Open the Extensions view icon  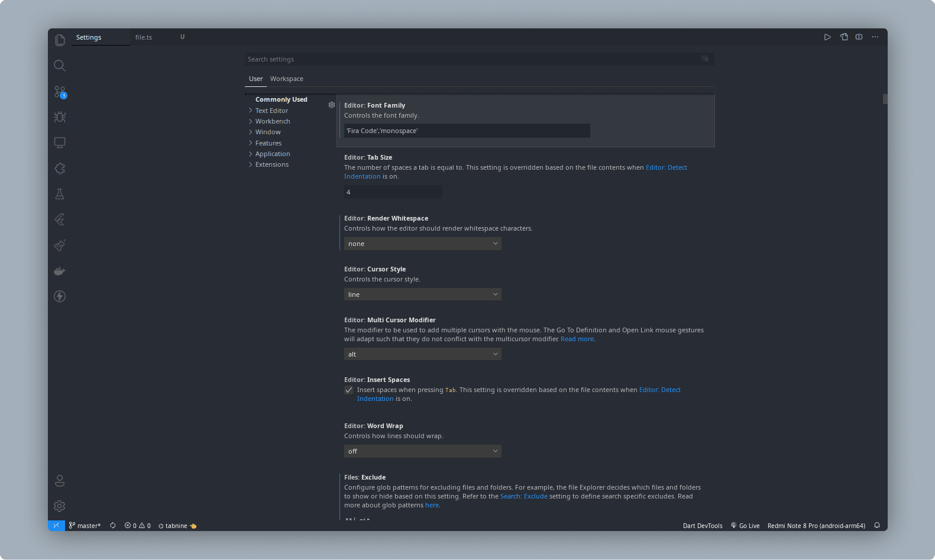[60, 169]
